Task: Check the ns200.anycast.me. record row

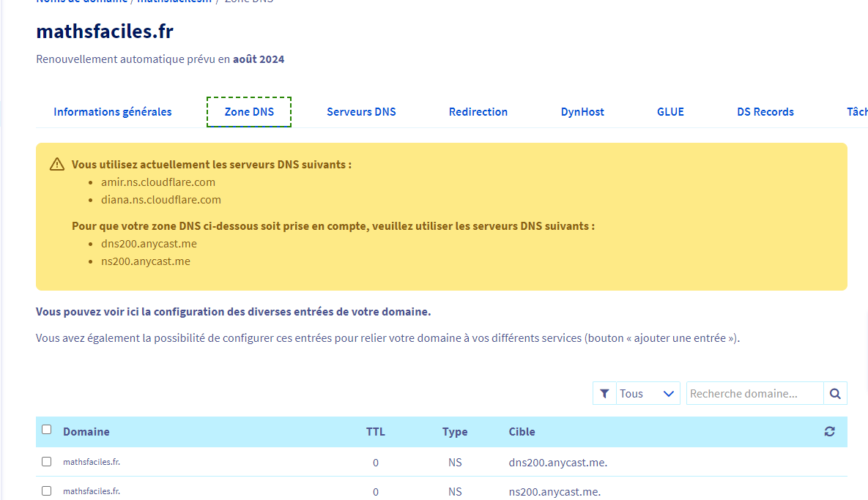Action: pos(47,491)
